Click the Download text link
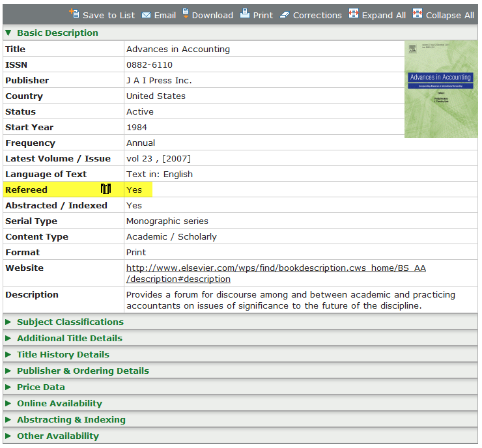 pyautogui.click(x=212, y=15)
